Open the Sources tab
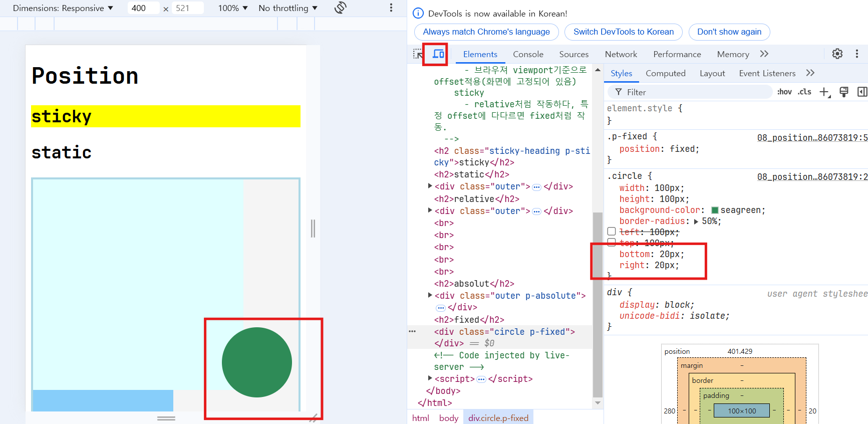 coord(574,54)
